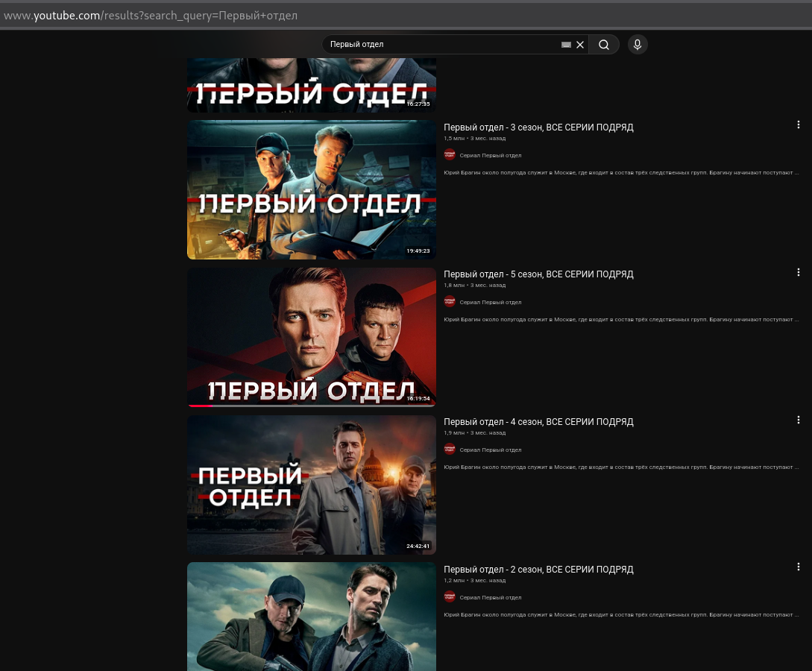Clear the search query with X
Viewport: 812px width, 671px height.
pyautogui.click(x=580, y=45)
